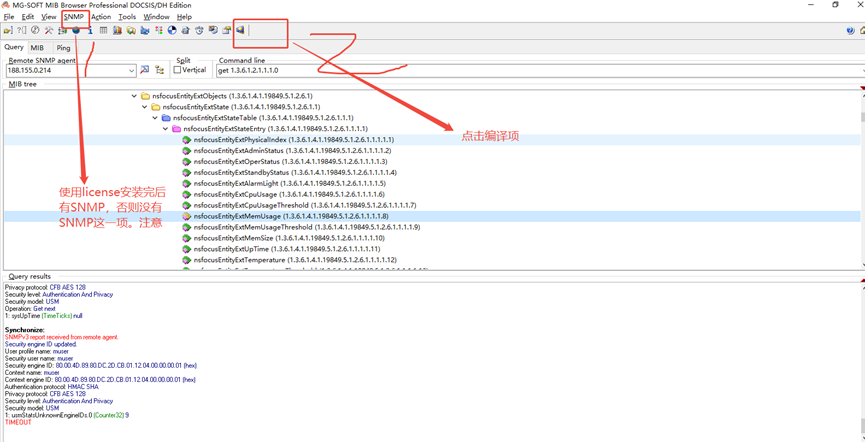Click the tree-structure icon beside address field
This screenshot has width=865, height=442.
[x=159, y=70]
